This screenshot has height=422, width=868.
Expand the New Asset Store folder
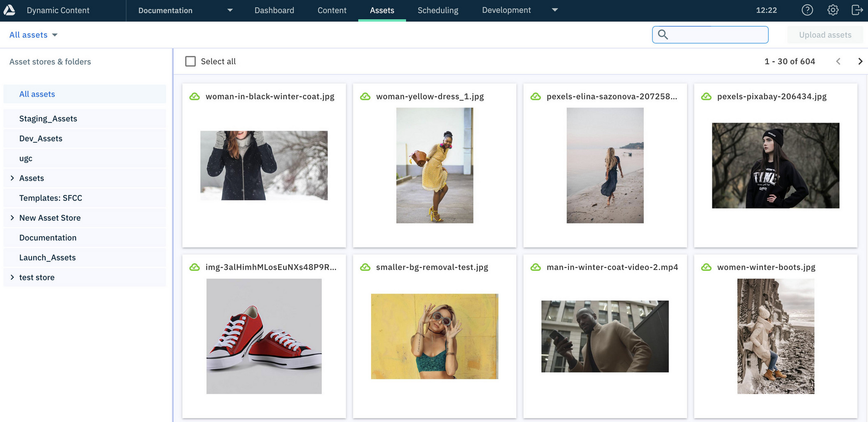click(x=12, y=218)
